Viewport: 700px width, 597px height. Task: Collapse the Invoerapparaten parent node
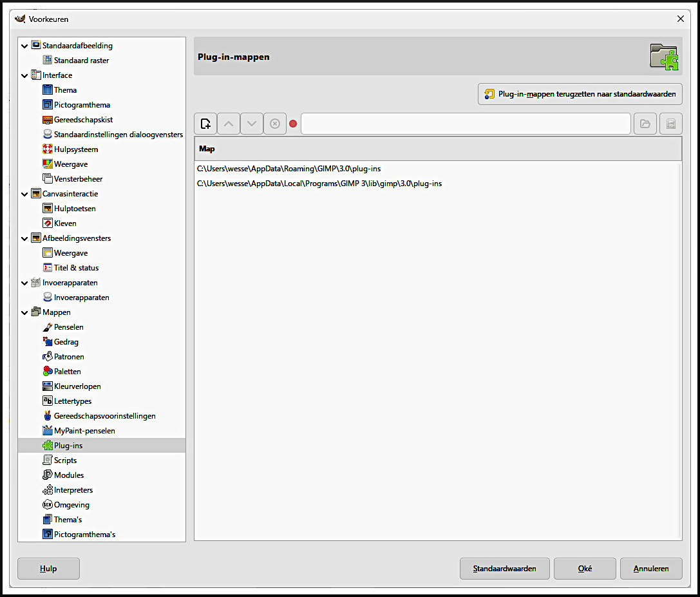24,283
